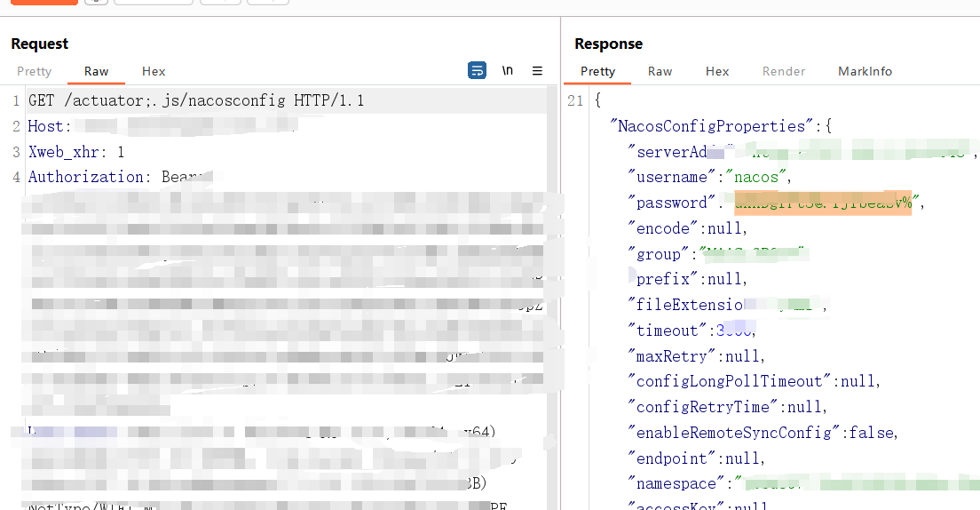Open the Render tab in Response panel
This screenshot has height=510, width=980.
(784, 71)
